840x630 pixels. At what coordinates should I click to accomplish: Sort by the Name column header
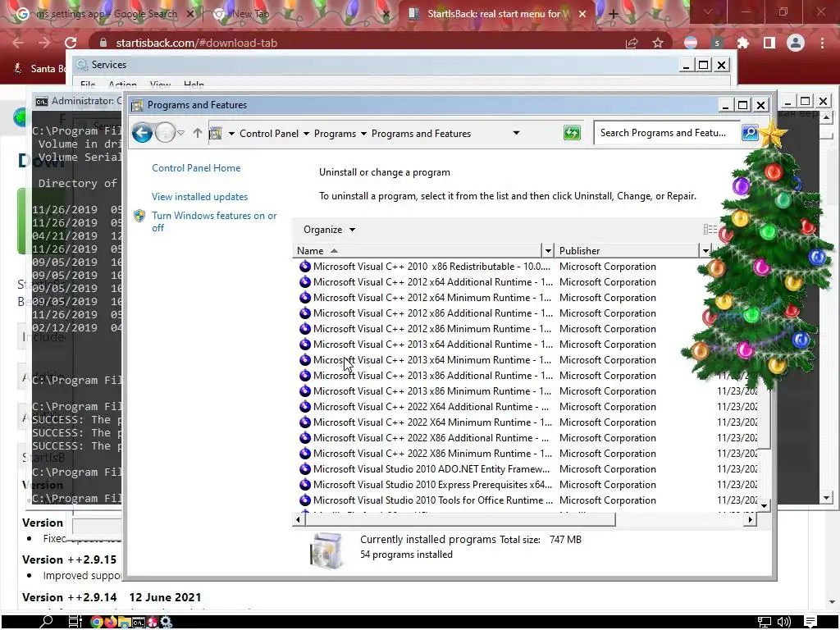coord(418,251)
